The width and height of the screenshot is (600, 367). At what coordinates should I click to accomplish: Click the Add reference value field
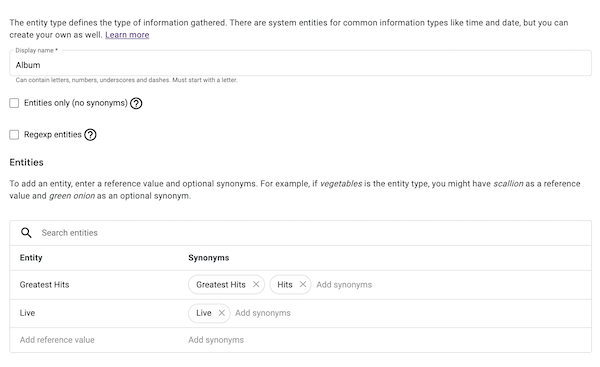(x=57, y=340)
